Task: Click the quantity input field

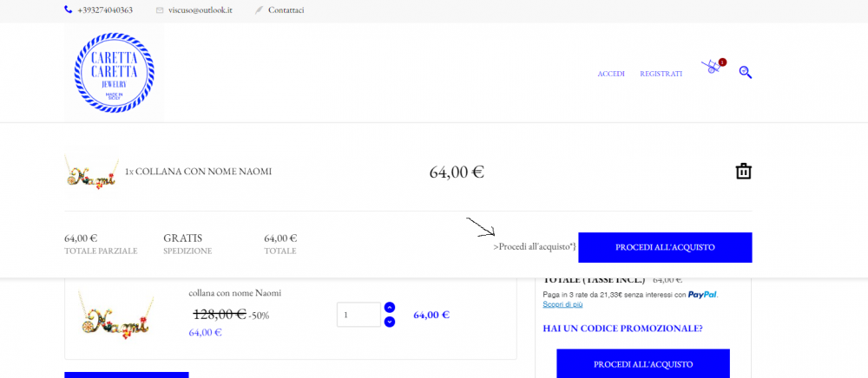Action: click(358, 315)
